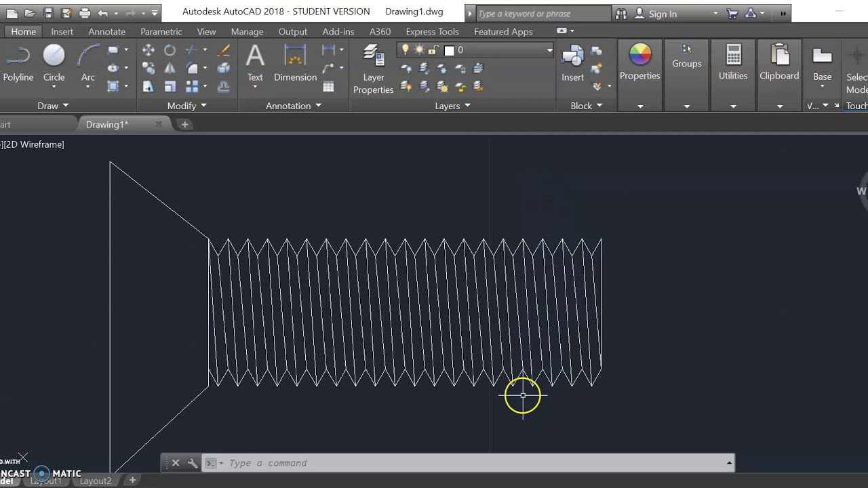Select the Text annotation tool

point(255,64)
